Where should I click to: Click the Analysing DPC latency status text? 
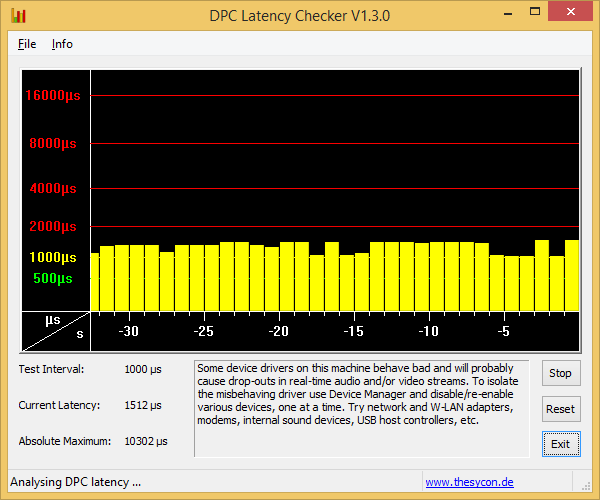pos(76,482)
